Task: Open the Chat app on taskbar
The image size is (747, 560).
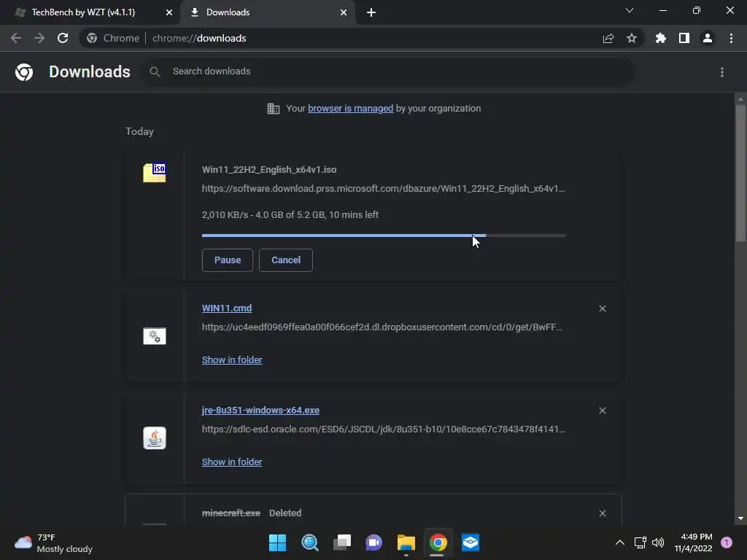Action: [374, 542]
